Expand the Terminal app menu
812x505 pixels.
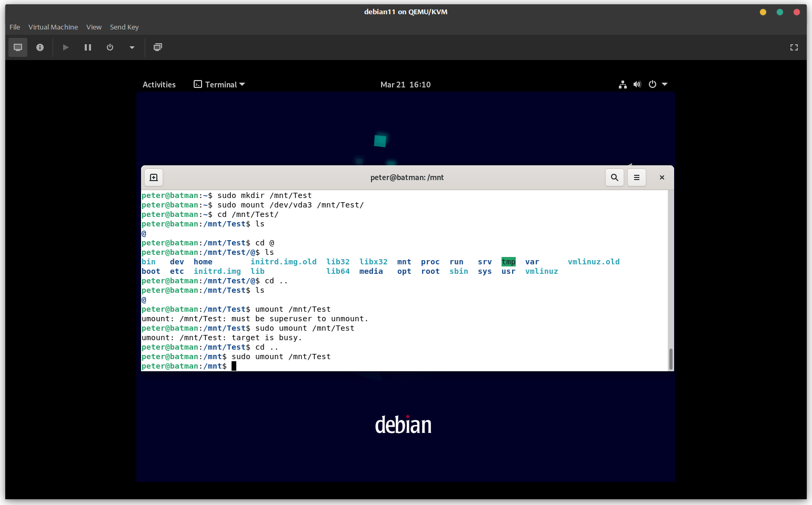click(219, 84)
